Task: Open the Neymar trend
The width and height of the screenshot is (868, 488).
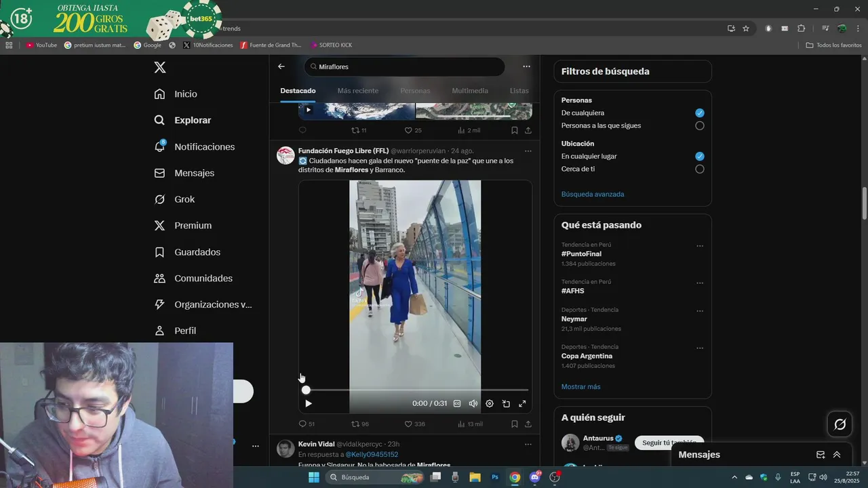Action: [574, 319]
